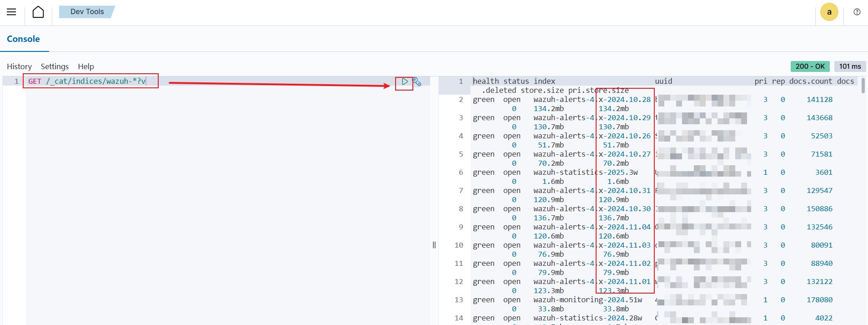The height and width of the screenshot is (325, 868).
Task: Open the hamburger navigation menu
Action: (11, 12)
